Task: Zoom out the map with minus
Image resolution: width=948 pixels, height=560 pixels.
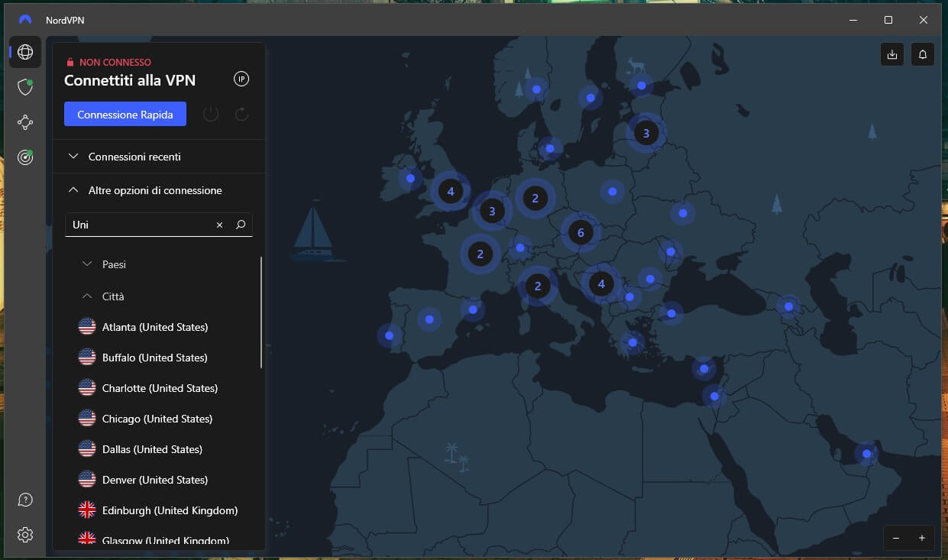Action: tap(896, 538)
